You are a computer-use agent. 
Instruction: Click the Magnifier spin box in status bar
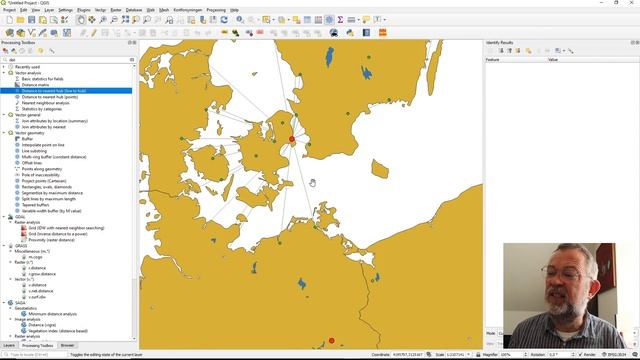pos(514,355)
